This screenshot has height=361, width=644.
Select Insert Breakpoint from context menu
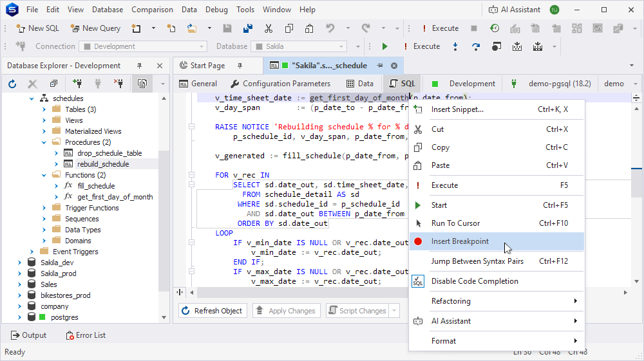497,241
